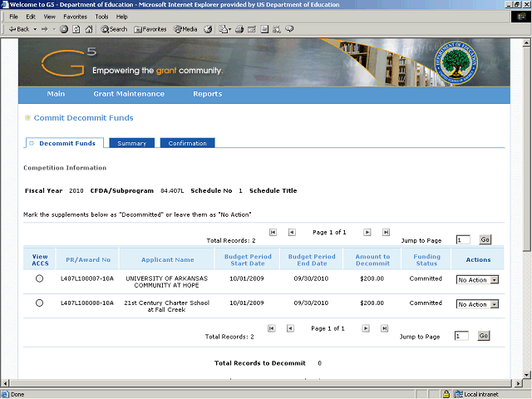
Task: Click the horizontal scrollbar right arrow
Action: point(518,383)
